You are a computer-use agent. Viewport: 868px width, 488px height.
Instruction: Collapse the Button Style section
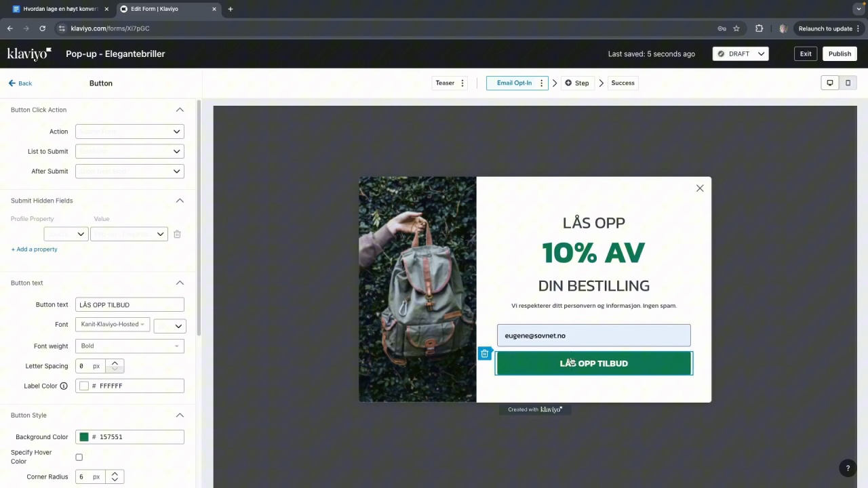click(180, 415)
